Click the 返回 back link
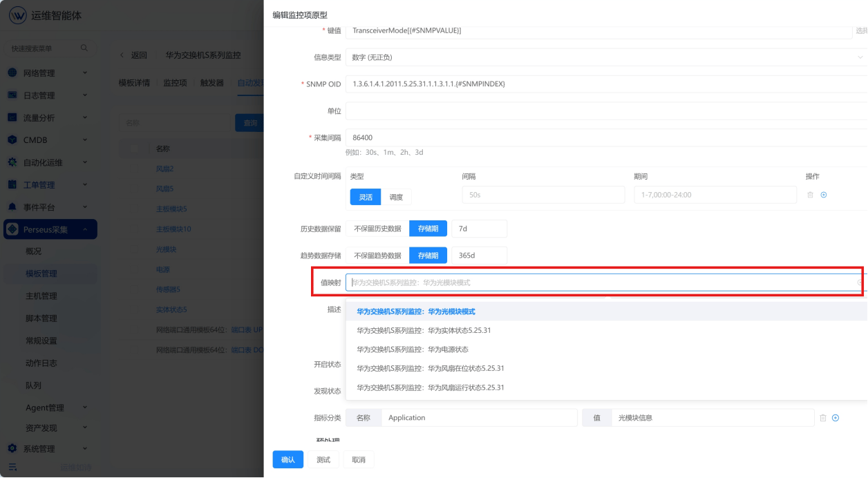Viewport: 868px width, 478px height. pyautogui.click(x=135, y=55)
